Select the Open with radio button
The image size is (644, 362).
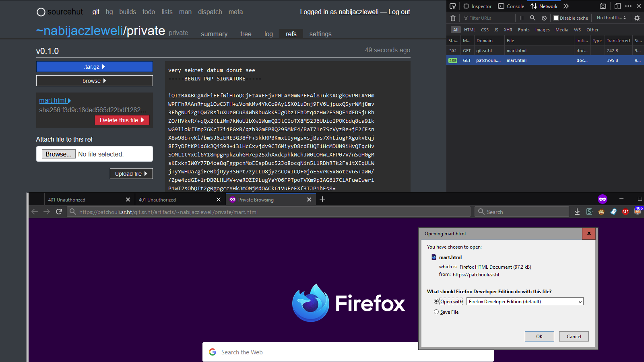pos(436,301)
